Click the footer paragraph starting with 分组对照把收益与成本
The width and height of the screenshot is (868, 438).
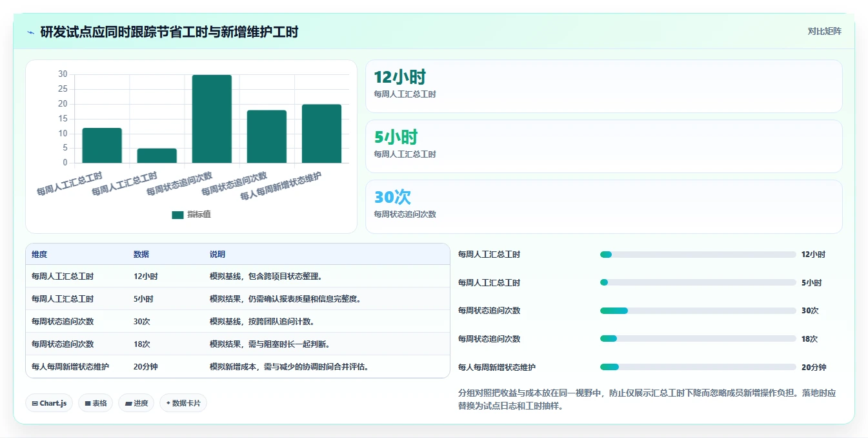647,399
